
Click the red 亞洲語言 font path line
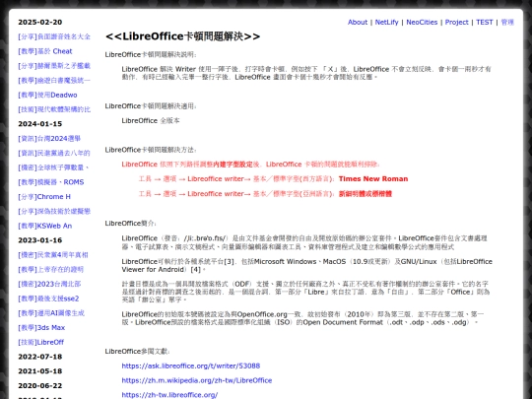click(x=265, y=194)
